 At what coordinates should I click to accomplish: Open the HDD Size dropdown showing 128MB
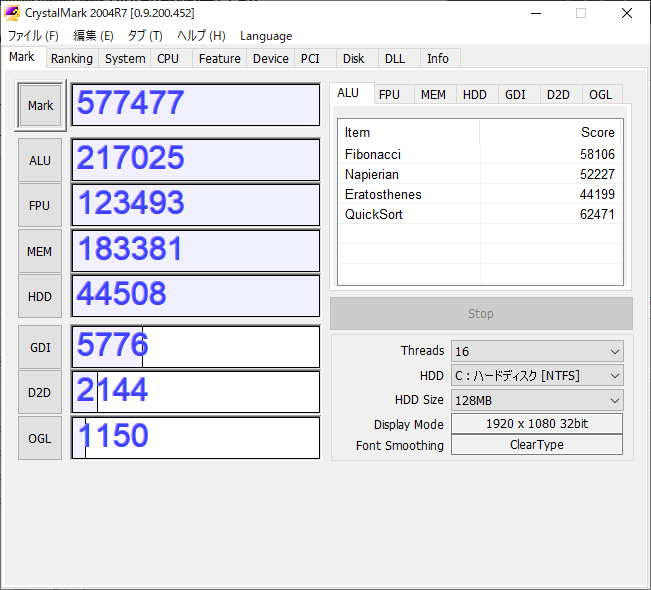click(537, 400)
